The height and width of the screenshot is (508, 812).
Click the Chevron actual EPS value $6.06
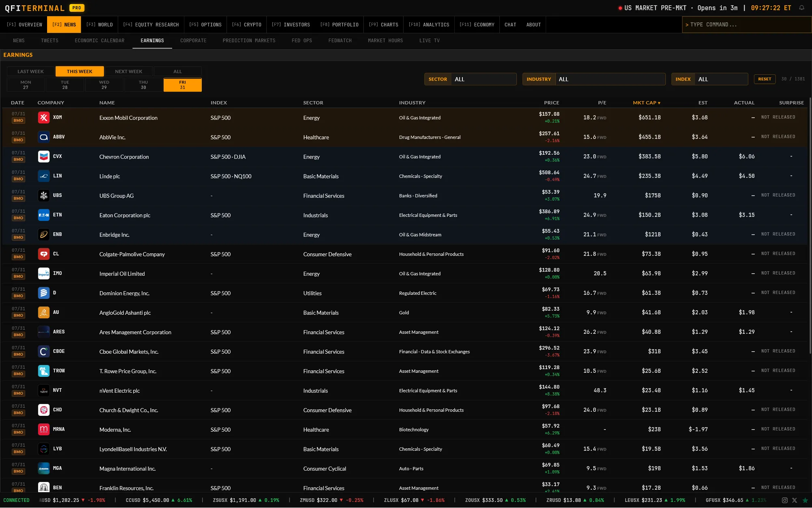tap(747, 156)
